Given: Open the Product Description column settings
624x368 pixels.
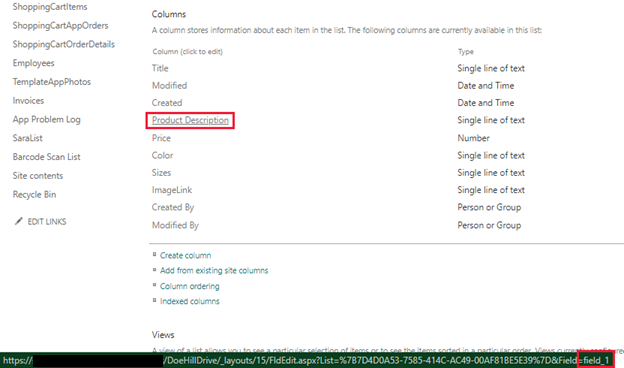Looking at the screenshot, I should [190, 120].
